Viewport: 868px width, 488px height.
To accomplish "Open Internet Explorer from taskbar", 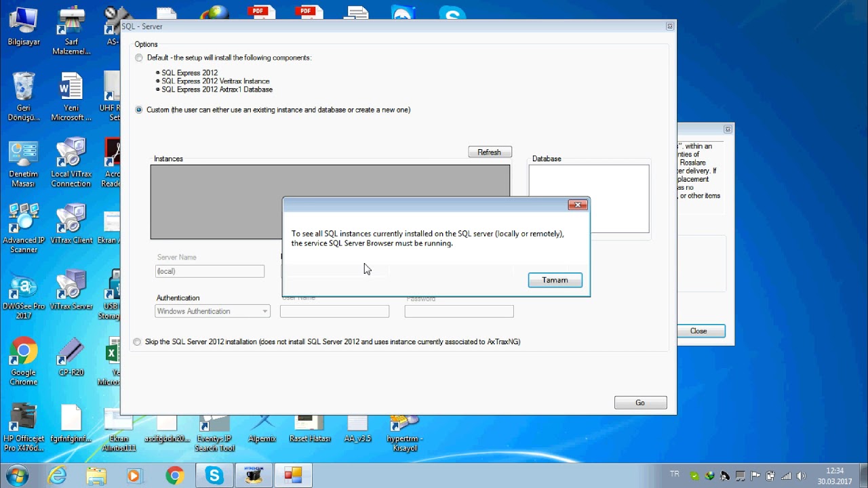I will (x=57, y=476).
